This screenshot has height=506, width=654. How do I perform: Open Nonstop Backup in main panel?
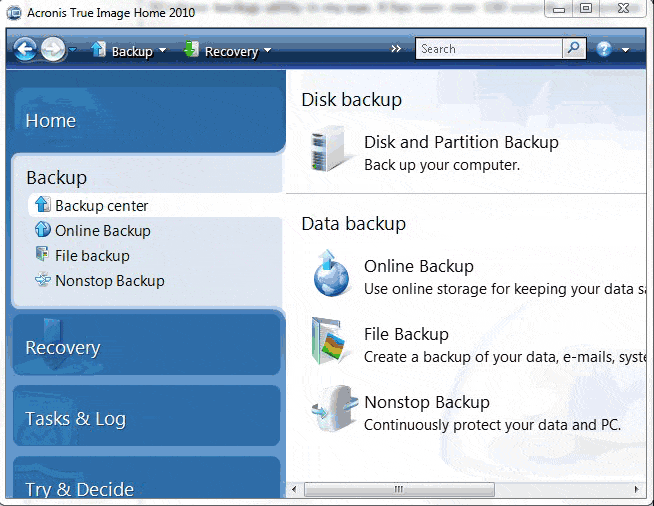pyautogui.click(x=427, y=403)
